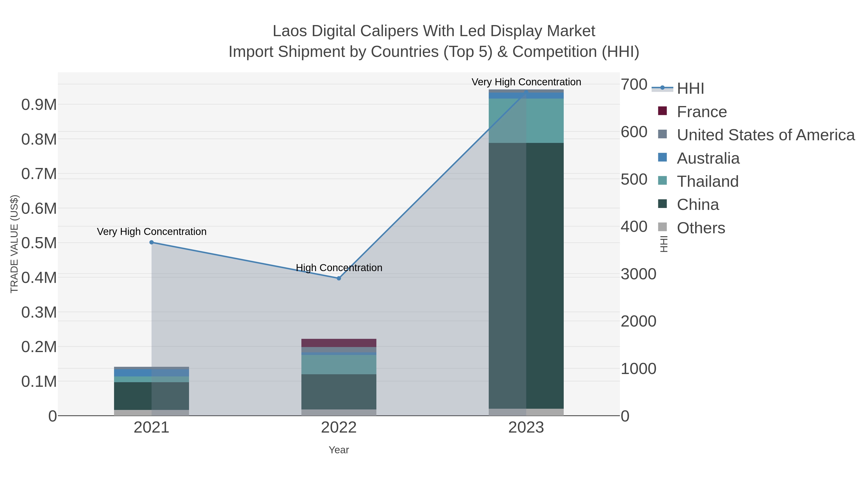Click the Australia segment of the 2021 bar

152,373
